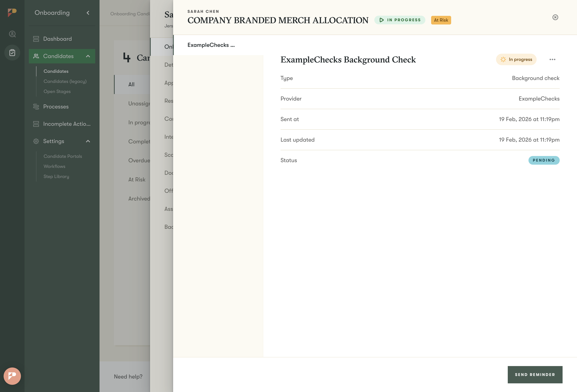577x392 pixels.
Task: Click the company logo icon
Action: [12, 12]
